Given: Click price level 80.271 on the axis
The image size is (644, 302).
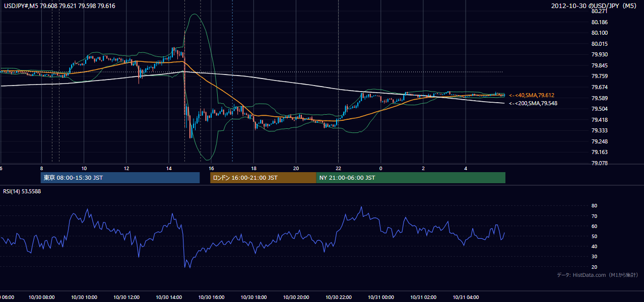Looking at the screenshot, I should pos(600,11).
